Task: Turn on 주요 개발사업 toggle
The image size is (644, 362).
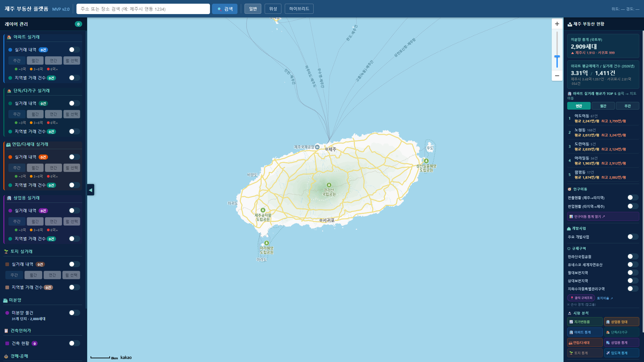Action: (633, 237)
